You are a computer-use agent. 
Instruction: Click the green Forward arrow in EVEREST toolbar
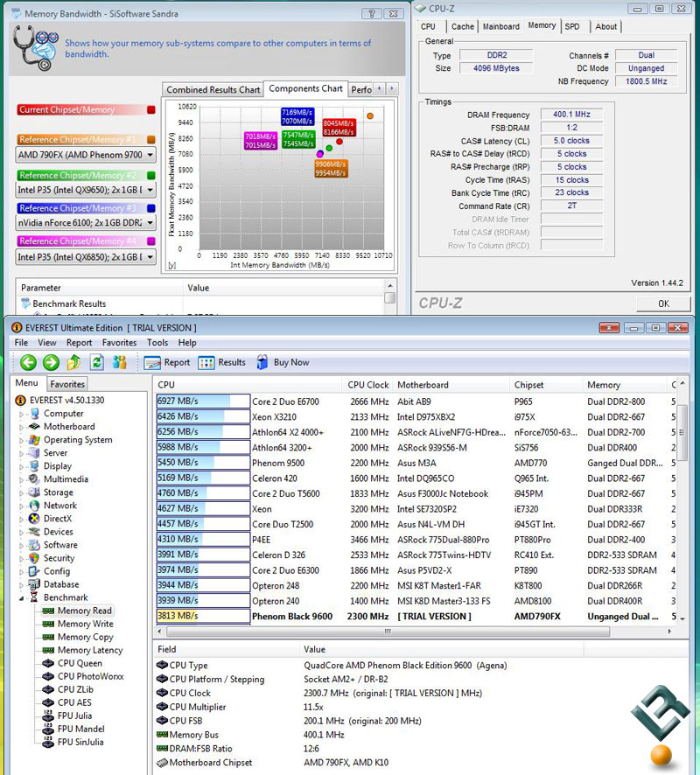pos(51,363)
